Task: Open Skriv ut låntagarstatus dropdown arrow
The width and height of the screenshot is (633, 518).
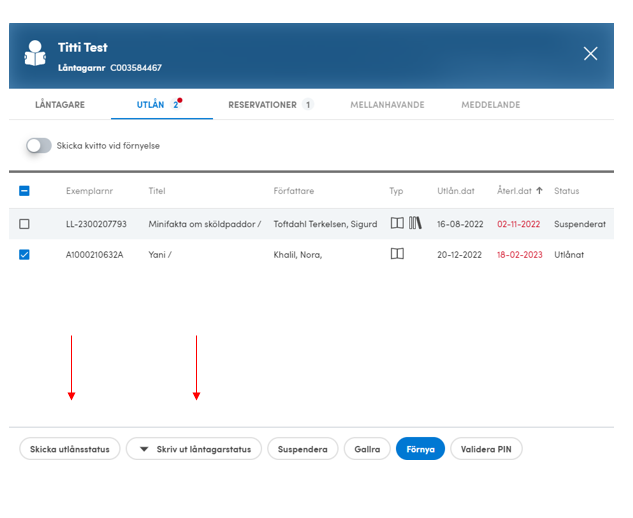Action: click(x=144, y=449)
